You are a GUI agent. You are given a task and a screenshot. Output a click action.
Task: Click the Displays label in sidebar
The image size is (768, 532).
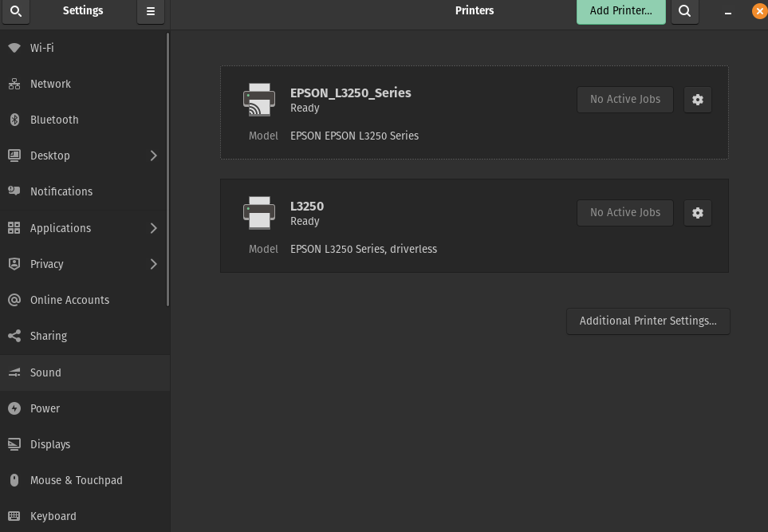(50, 444)
